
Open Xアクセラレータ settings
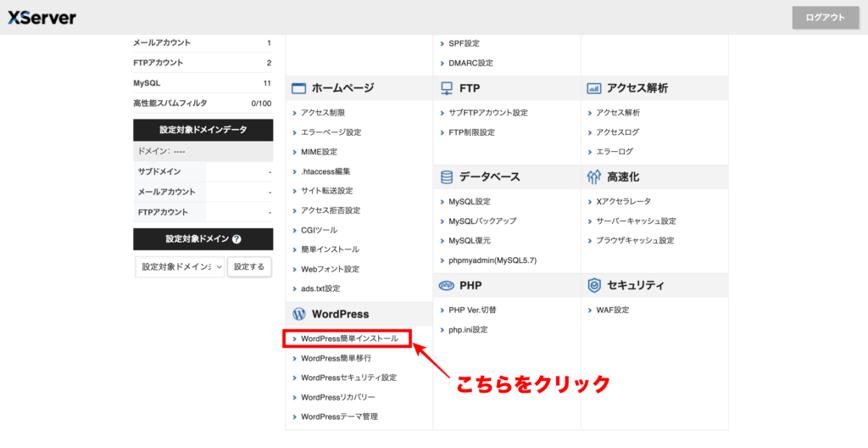623,202
